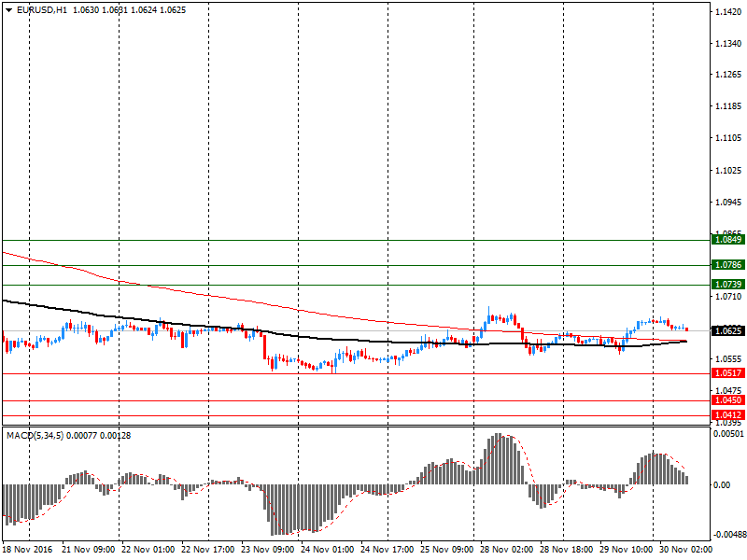Select the 1.0849 green resistance level label
The width and height of the screenshot is (747, 560).
click(x=728, y=240)
